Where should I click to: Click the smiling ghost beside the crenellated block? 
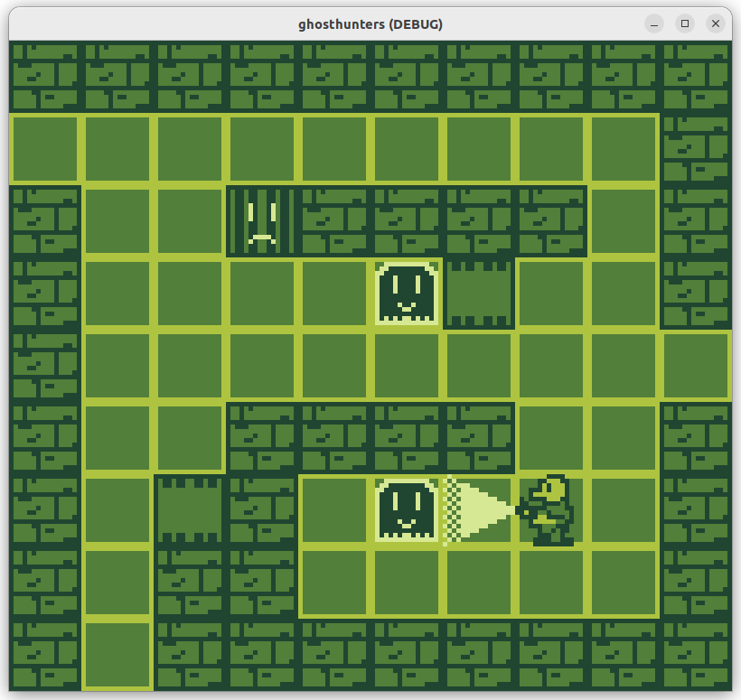pyautogui.click(x=407, y=294)
